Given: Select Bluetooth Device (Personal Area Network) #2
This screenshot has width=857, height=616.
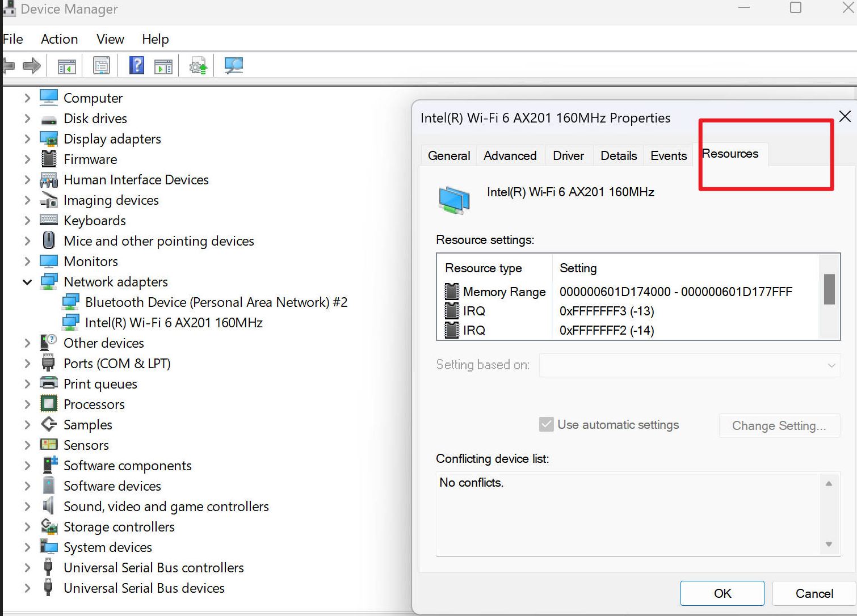Looking at the screenshot, I should pos(216,302).
